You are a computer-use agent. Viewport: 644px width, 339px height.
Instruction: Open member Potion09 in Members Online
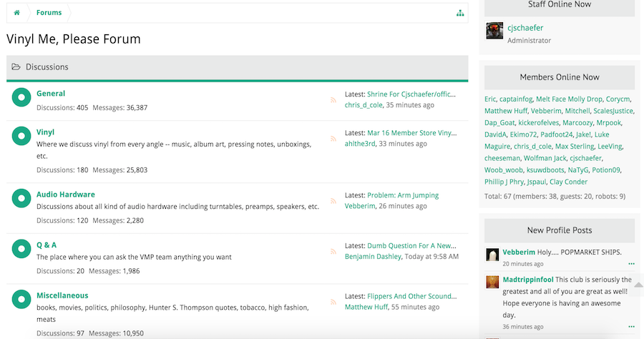point(606,170)
